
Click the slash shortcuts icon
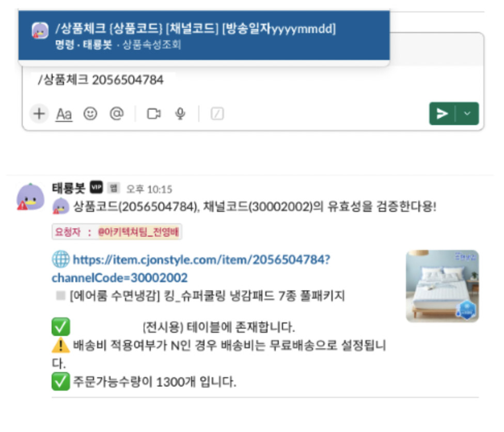217,114
